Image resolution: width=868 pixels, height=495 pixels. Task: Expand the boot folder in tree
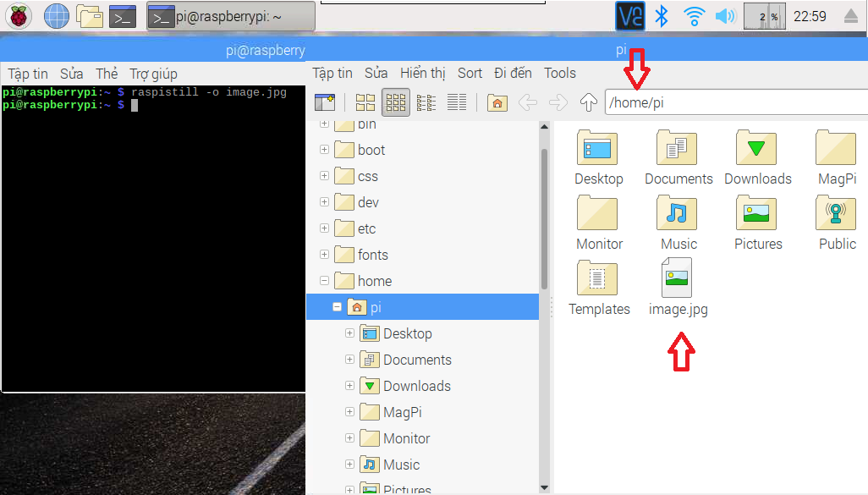coord(324,150)
